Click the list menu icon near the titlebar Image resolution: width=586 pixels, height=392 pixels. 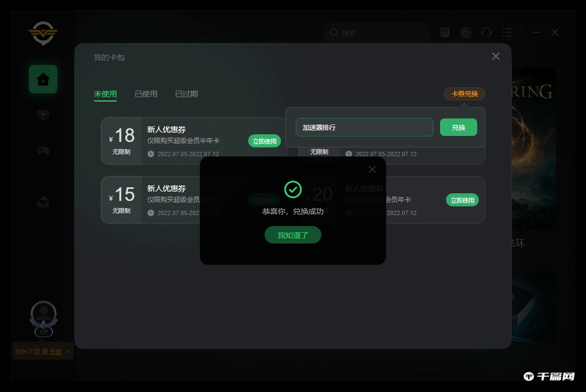507,32
